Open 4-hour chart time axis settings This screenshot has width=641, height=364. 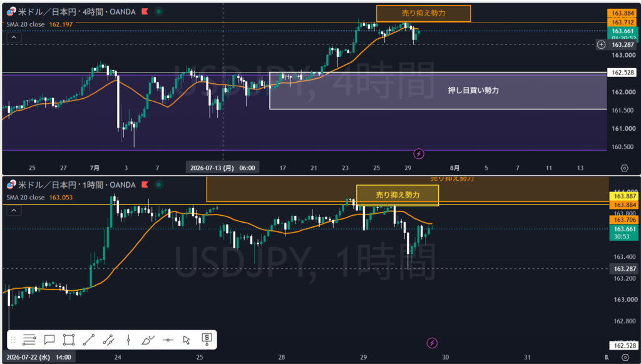pyautogui.click(x=624, y=168)
